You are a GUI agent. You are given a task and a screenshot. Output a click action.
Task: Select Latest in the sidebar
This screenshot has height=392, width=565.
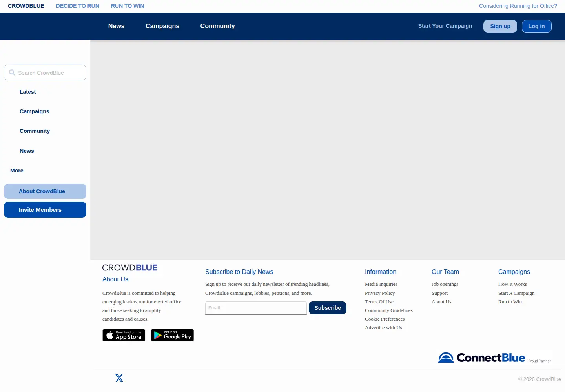[x=28, y=92]
